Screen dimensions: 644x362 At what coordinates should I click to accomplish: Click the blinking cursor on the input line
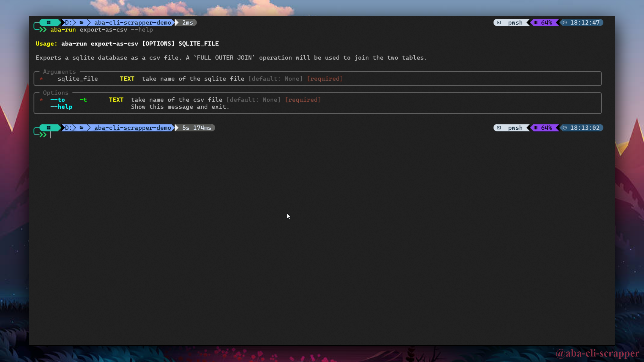[51, 135]
